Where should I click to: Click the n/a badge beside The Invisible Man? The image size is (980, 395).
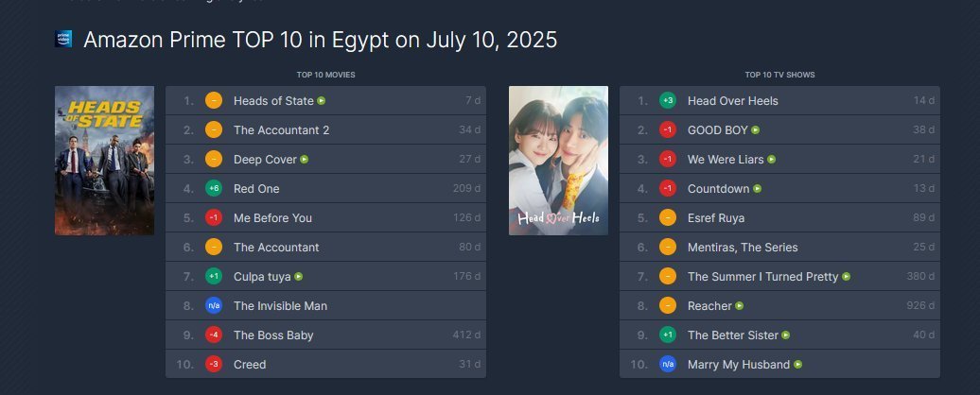[x=214, y=306]
